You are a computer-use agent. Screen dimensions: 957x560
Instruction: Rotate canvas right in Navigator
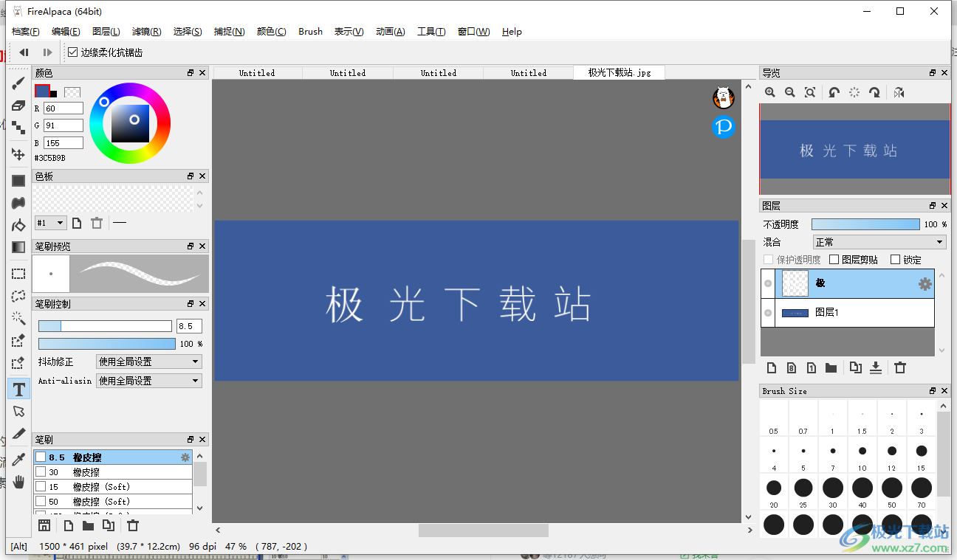point(874,92)
